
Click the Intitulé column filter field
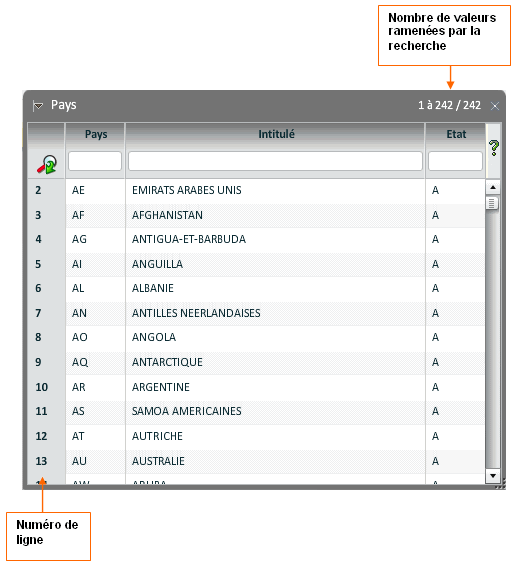pyautogui.click(x=275, y=161)
